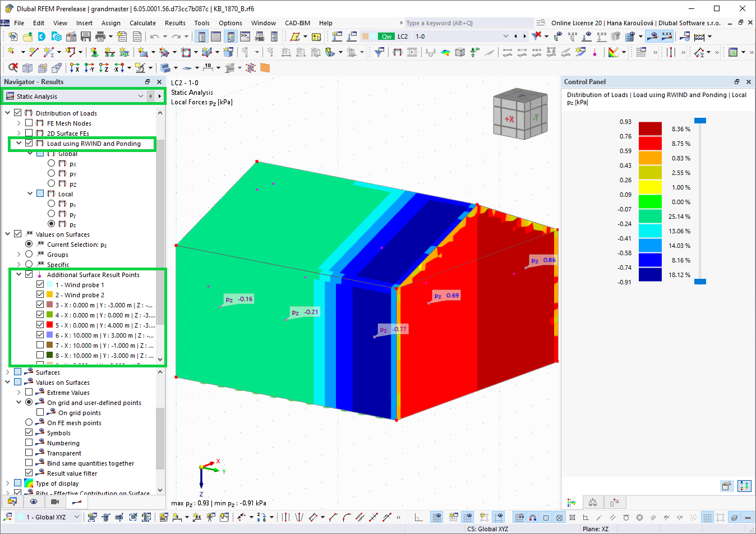Open the Results menu

(175, 23)
